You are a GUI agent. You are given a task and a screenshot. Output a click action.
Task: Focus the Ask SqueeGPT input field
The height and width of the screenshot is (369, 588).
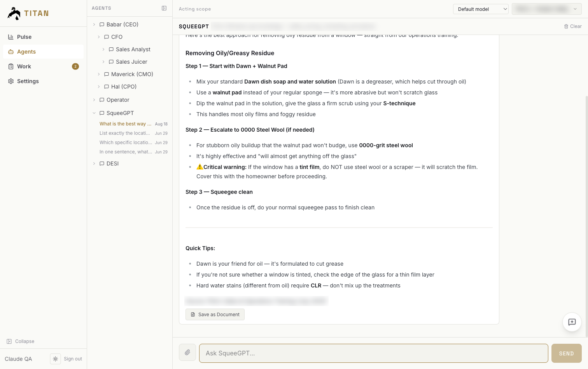point(374,353)
